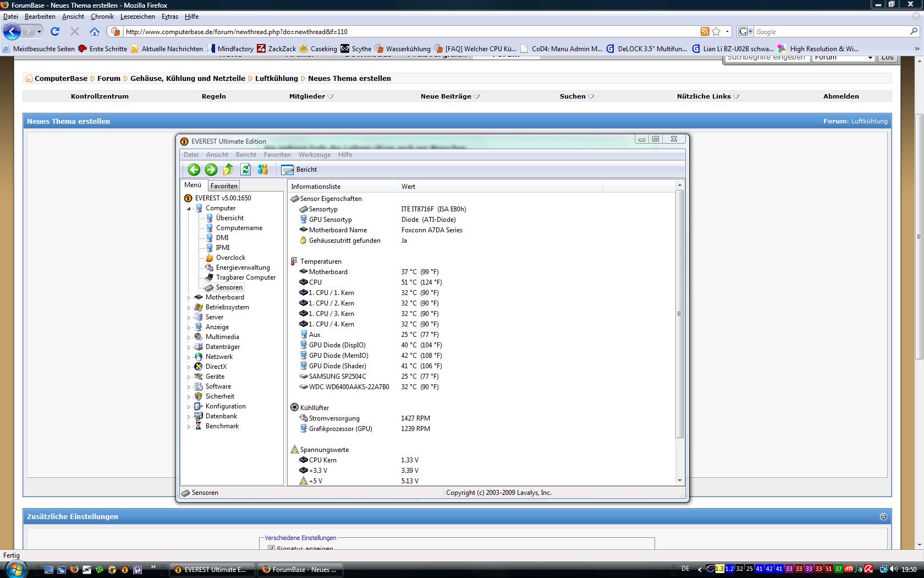
Task: Open the Mindfactory bookmark
Action: coord(230,48)
